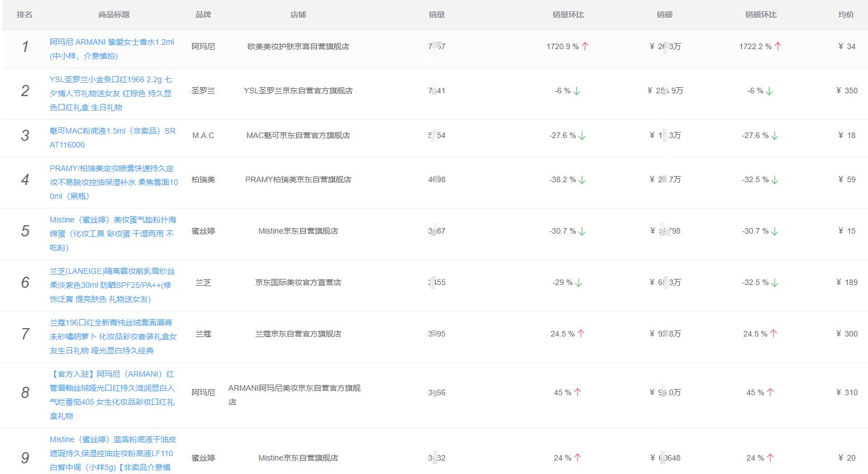This screenshot has height=474, width=868.
Task: Click rank number 3 in the 排名 column
Action: 25,135
